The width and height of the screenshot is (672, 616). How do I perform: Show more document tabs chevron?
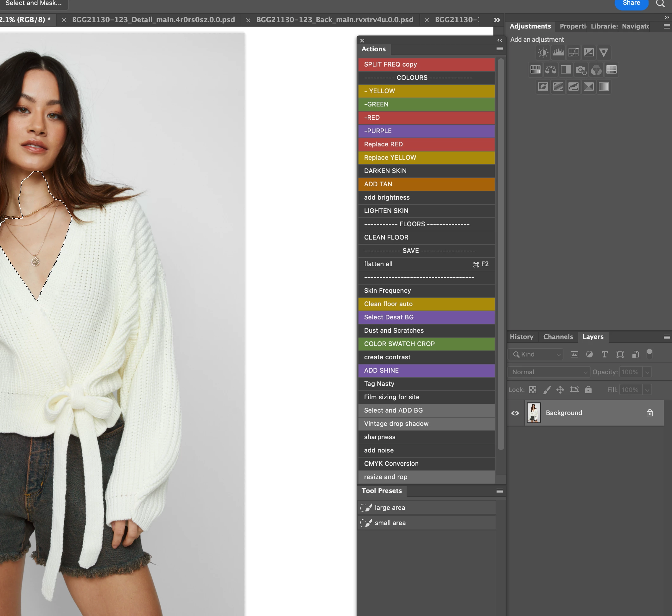tap(497, 20)
